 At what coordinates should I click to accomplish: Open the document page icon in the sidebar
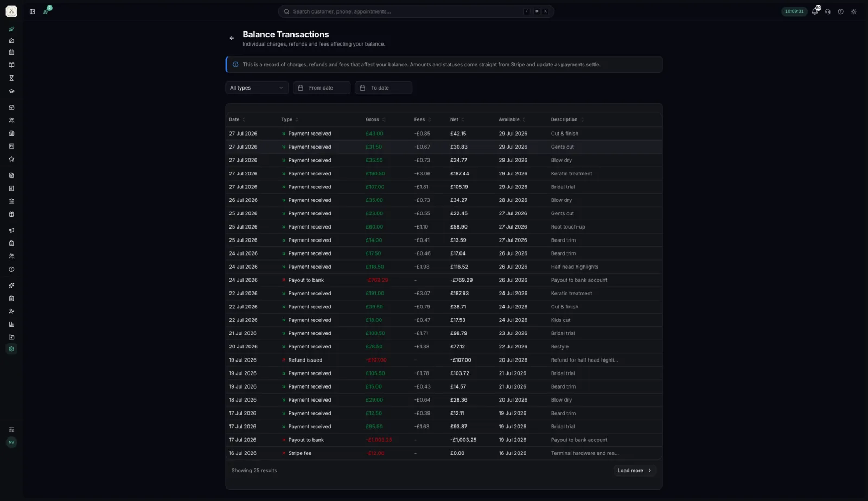[x=11, y=175]
